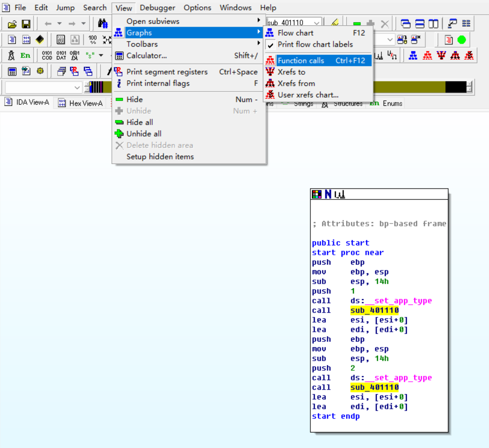Viewport: 489px width, 448px height.
Task: Switch to the Hex View-A tab
Action: click(x=80, y=103)
